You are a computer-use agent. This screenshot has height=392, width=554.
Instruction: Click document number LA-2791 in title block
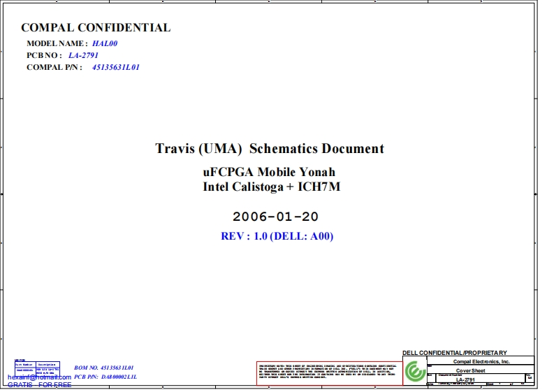tap(465, 379)
